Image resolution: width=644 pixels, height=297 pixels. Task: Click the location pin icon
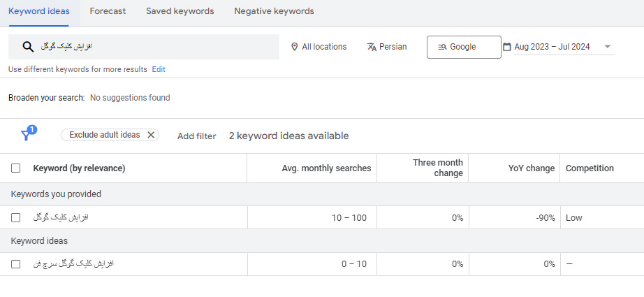[294, 47]
